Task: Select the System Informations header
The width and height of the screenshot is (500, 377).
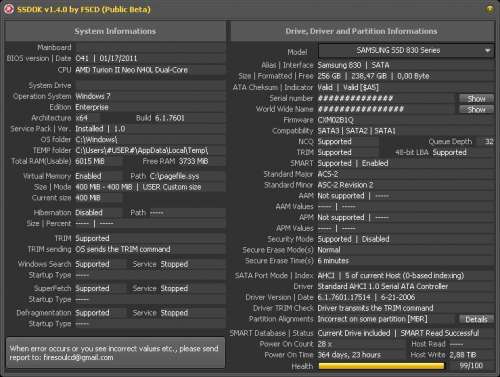Action: click(x=115, y=31)
